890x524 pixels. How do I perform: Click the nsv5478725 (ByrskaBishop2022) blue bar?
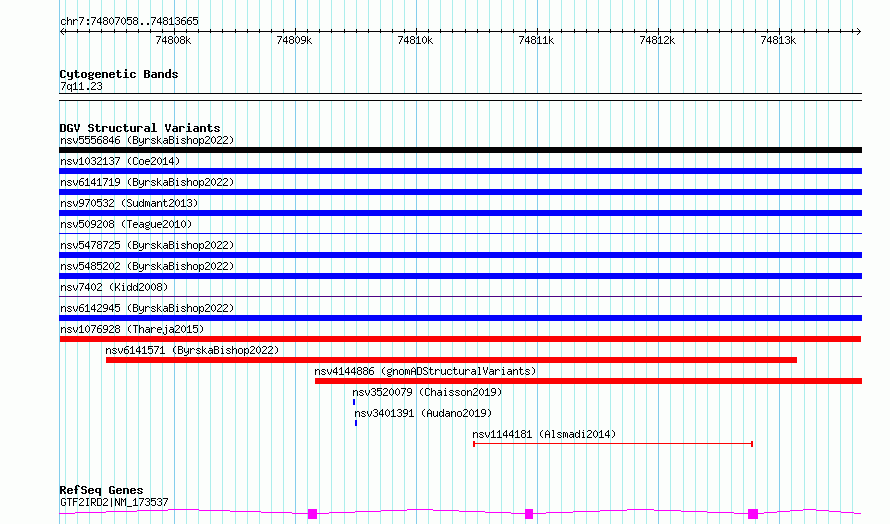[x=460, y=255]
